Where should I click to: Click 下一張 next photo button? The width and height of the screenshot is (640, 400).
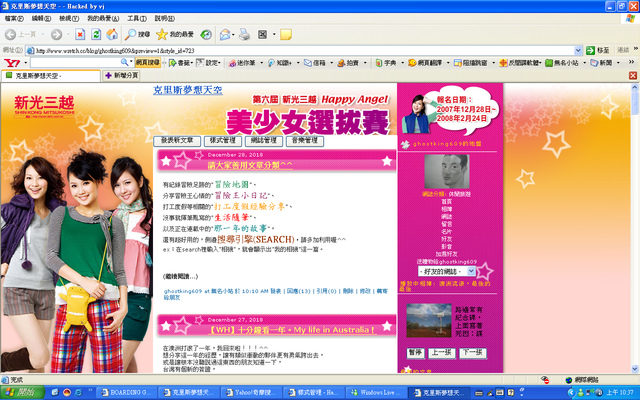click(x=473, y=353)
